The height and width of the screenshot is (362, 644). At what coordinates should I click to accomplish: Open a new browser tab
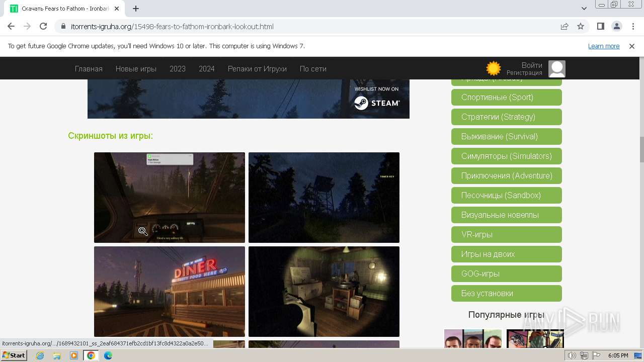136,9
